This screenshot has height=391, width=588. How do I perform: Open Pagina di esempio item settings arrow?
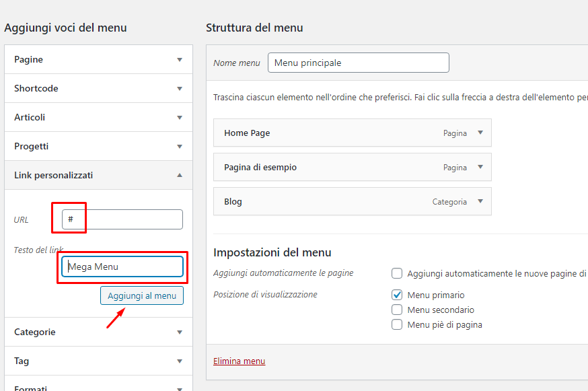tap(480, 167)
